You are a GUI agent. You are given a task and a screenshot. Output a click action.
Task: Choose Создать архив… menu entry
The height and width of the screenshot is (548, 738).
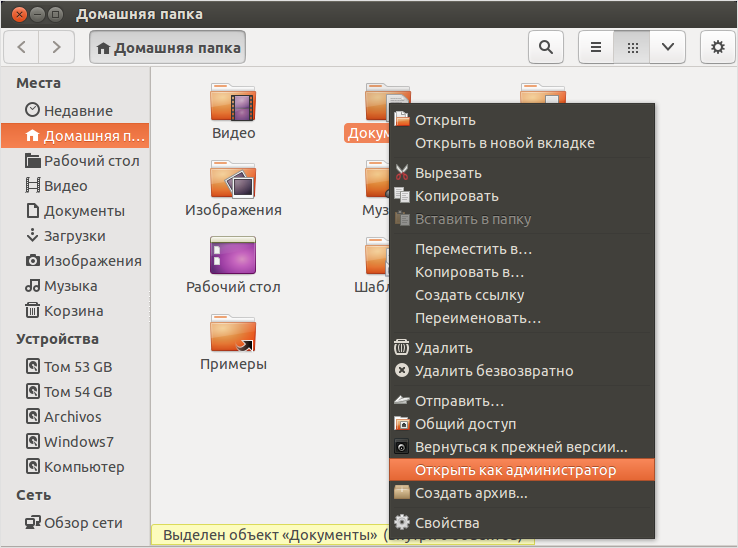(522, 493)
